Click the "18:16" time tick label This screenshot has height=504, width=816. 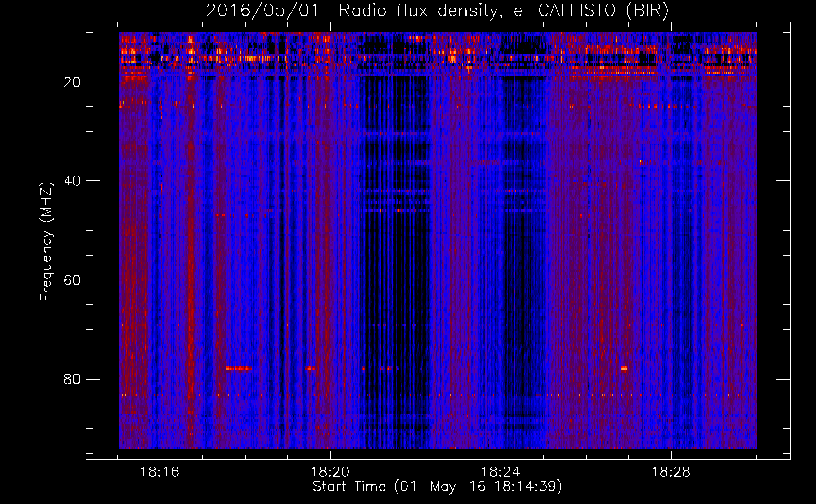point(159,472)
